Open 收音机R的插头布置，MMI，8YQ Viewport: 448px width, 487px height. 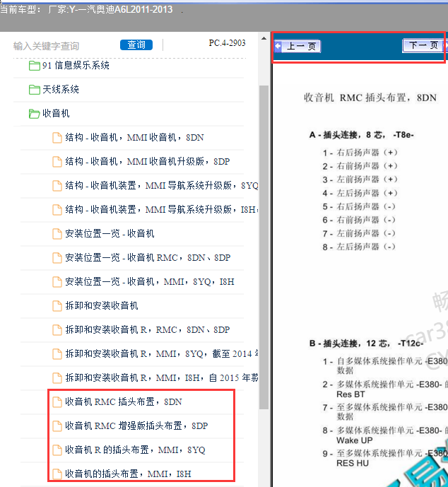click(x=136, y=450)
